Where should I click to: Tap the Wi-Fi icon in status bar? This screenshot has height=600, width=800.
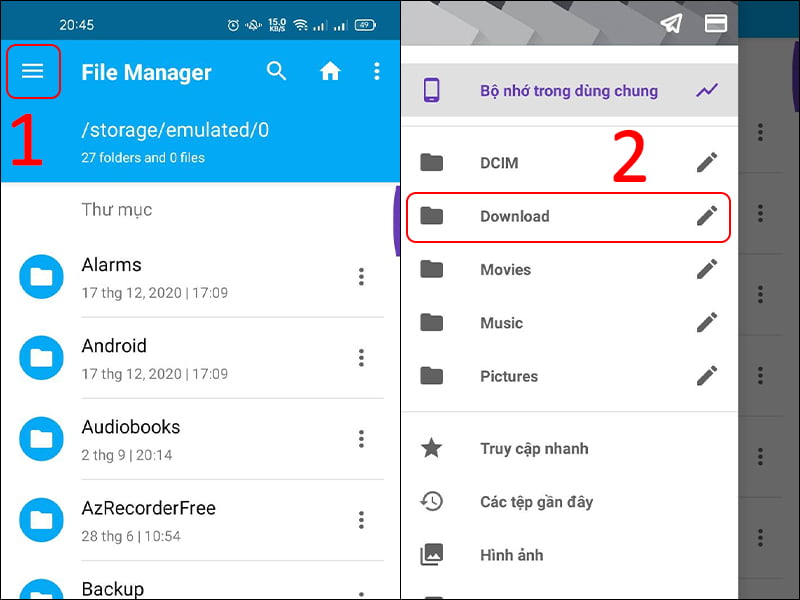301,24
